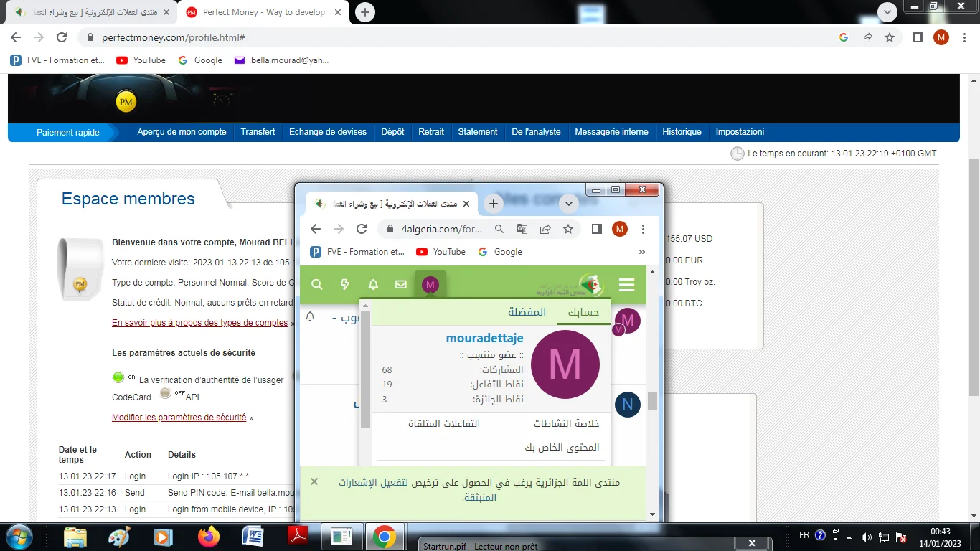Click the forum hamburger menu icon
This screenshot has height=551, width=980.
pyautogui.click(x=626, y=285)
